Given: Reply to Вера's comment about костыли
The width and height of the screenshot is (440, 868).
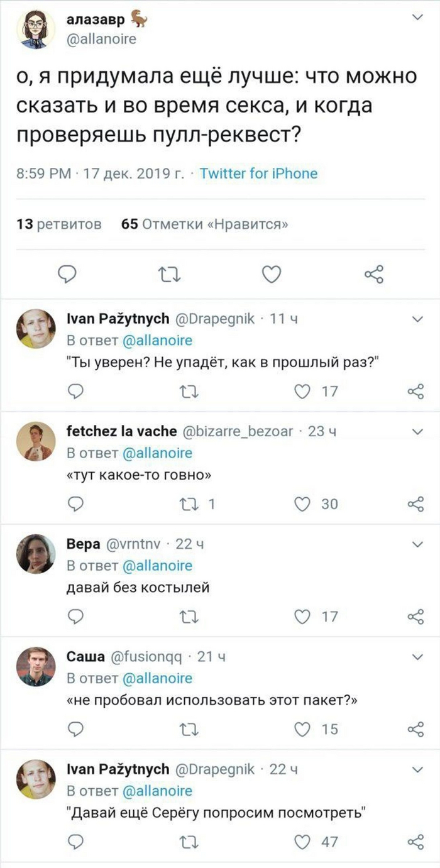Looking at the screenshot, I should (x=76, y=617).
